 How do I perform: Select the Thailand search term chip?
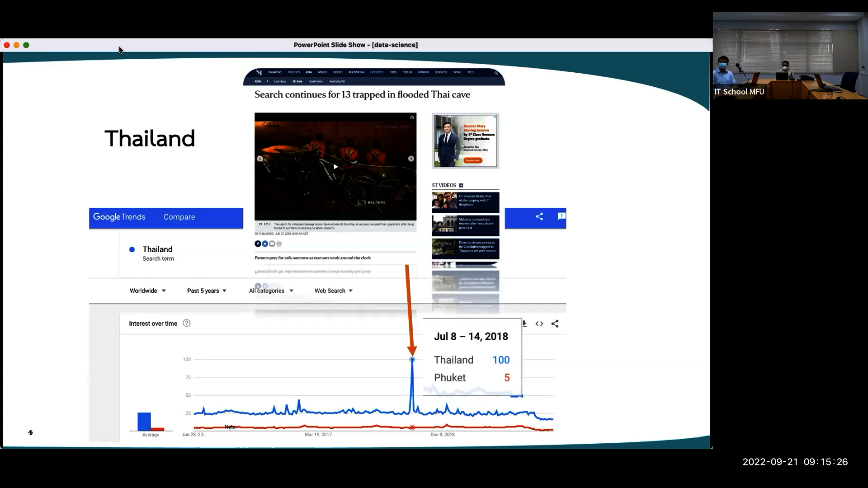click(x=157, y=253)
